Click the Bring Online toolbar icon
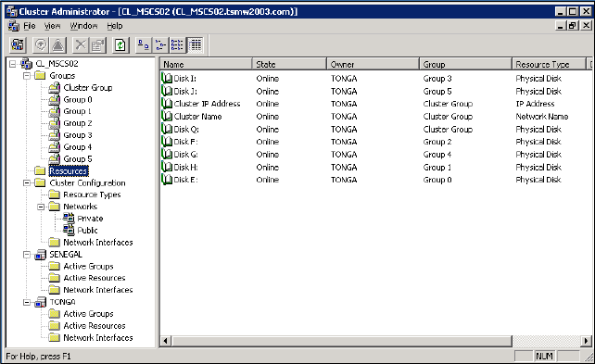Screen dimensions: 595x364 [x=41, y=45]
